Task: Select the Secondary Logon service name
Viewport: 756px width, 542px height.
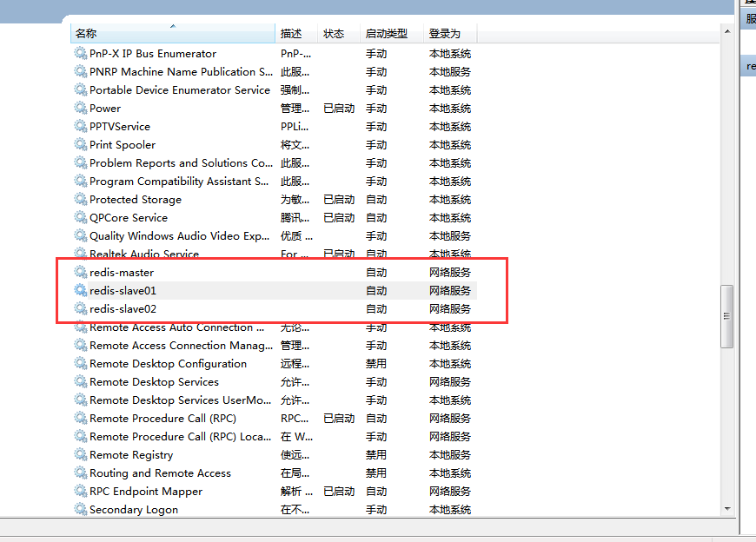Action: click(x=134, y=509)
